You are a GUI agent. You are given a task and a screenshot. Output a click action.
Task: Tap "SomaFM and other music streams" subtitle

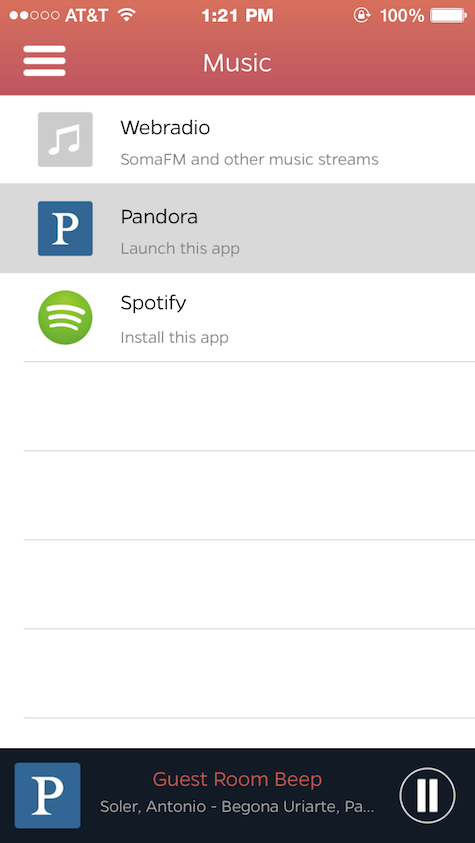249,160
